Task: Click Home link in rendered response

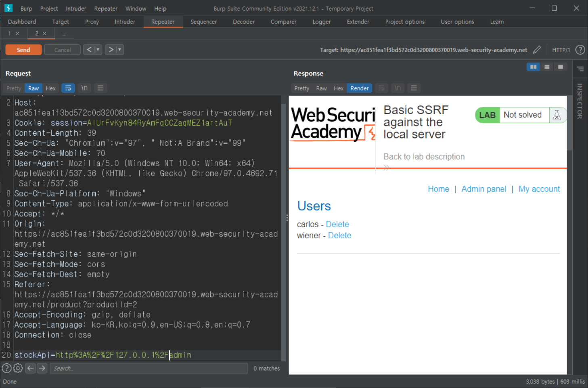Action: [x=438, y=189]
